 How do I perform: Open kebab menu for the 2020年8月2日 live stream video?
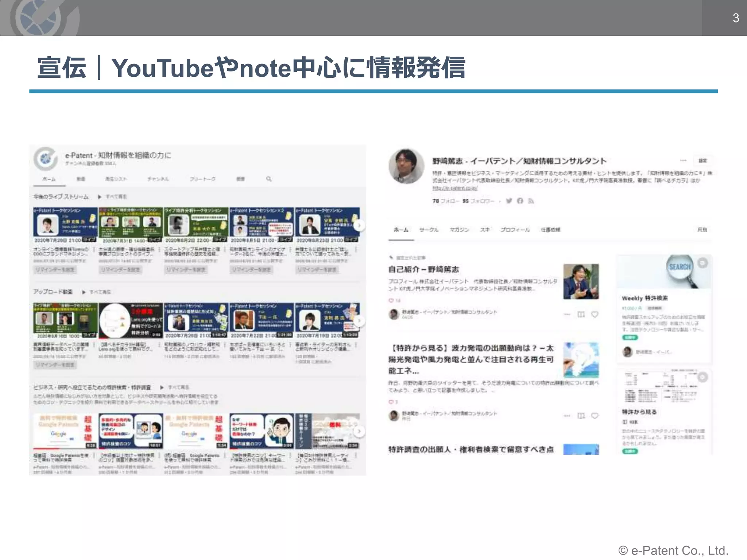click(x=225, y=250)
